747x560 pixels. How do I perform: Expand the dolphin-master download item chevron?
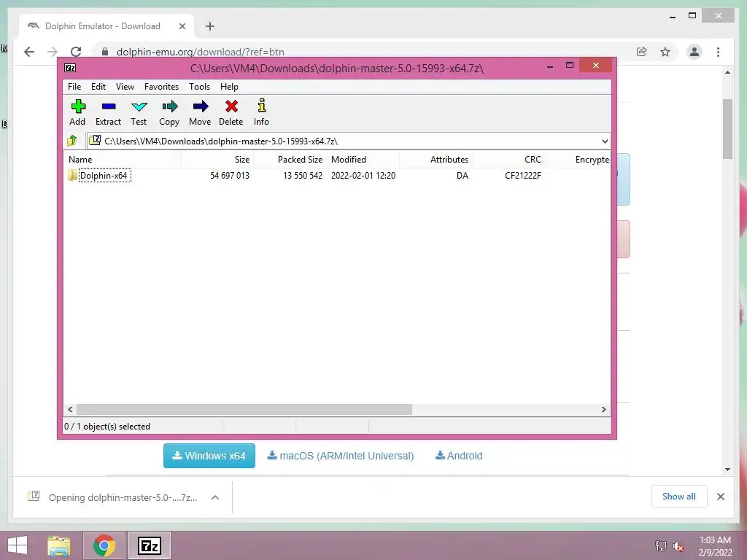pos(215,497)
